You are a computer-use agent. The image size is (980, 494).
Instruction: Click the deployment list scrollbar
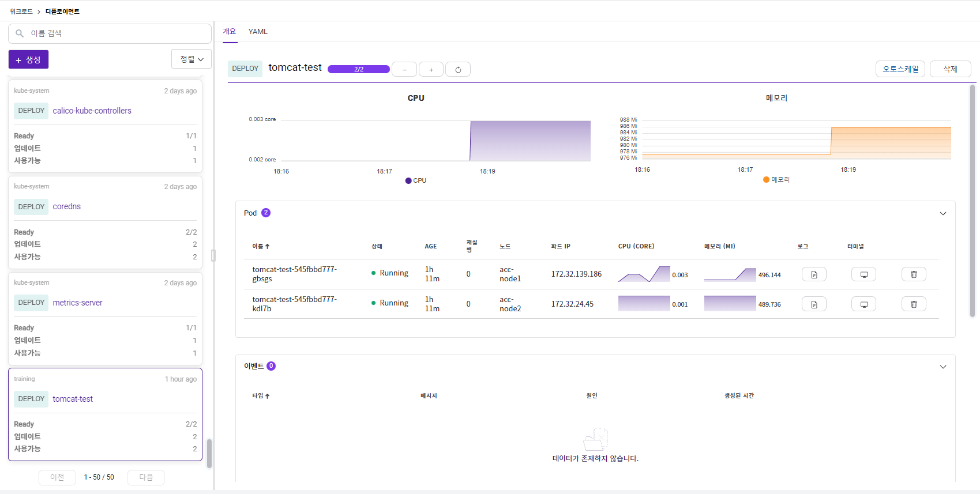[x=209, y=454]
